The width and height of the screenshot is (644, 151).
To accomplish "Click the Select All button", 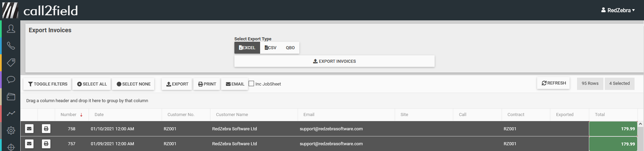I will click(92, 84).
